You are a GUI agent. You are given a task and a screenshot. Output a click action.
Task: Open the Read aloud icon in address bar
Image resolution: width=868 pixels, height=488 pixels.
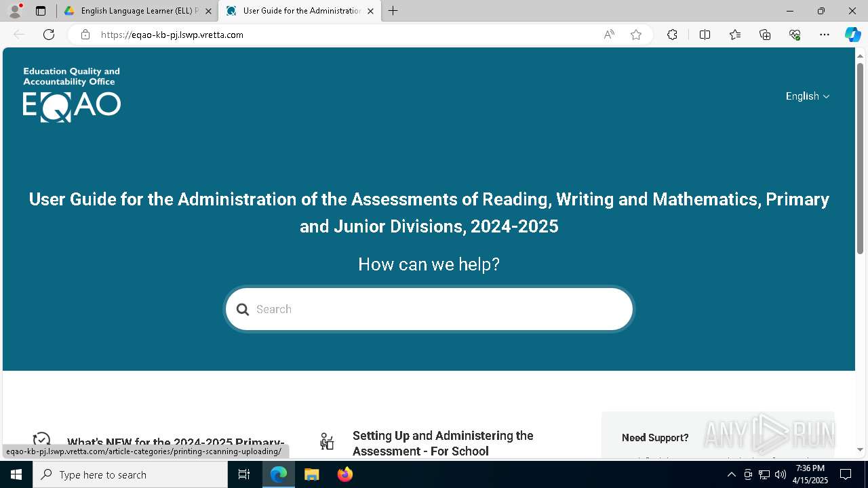coord(609,35)
